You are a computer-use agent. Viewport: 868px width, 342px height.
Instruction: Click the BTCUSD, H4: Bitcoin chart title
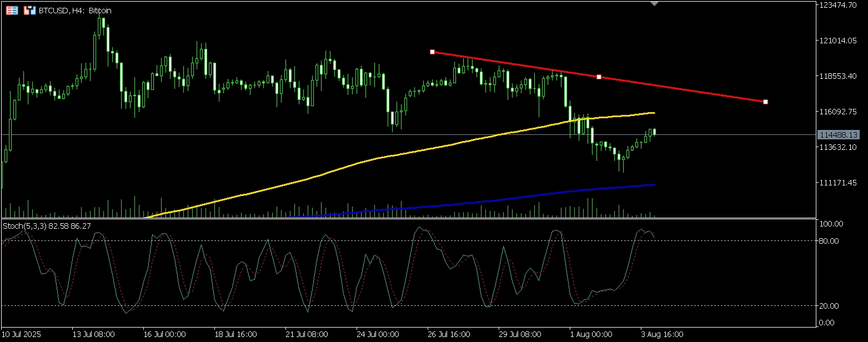(76, 11)
